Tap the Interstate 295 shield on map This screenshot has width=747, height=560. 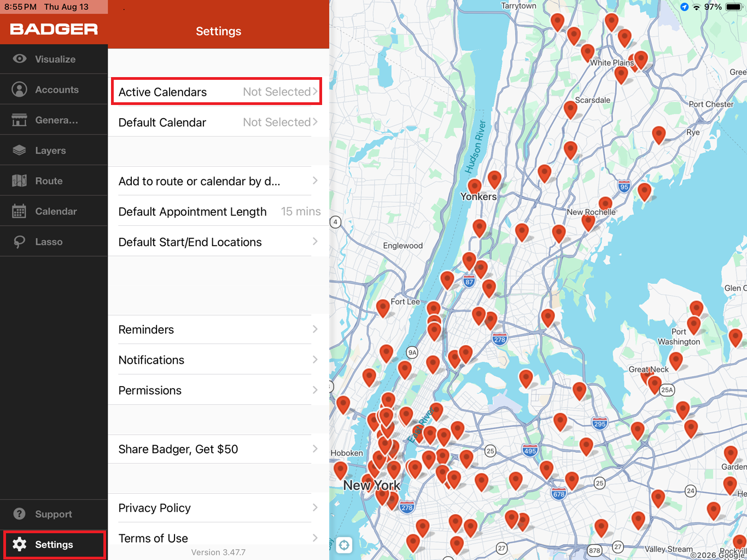(x=599, y=423)
